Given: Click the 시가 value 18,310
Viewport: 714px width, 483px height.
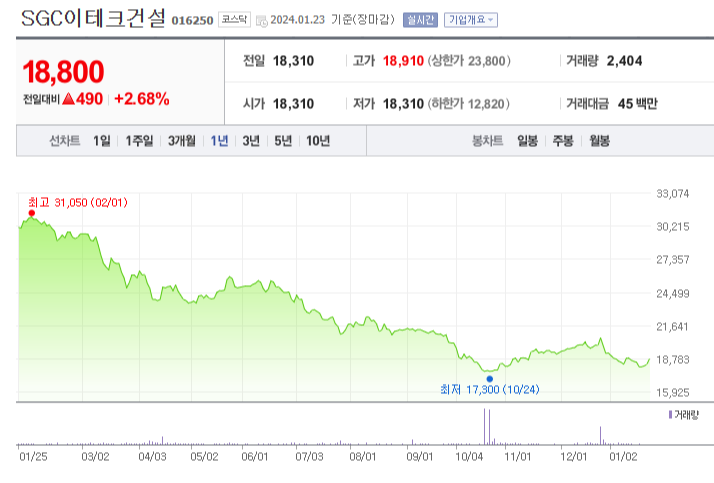Looking at the screenshot, I should [293, 104].
